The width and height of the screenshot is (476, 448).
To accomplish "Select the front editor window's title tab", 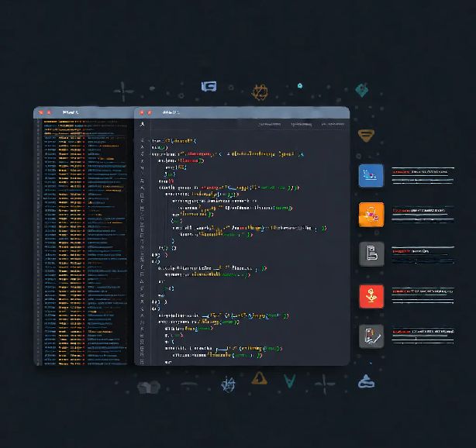I will 170,113.
